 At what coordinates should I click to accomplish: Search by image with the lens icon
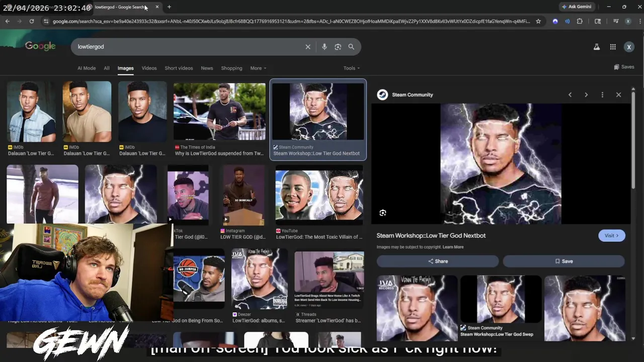(338, 47)
